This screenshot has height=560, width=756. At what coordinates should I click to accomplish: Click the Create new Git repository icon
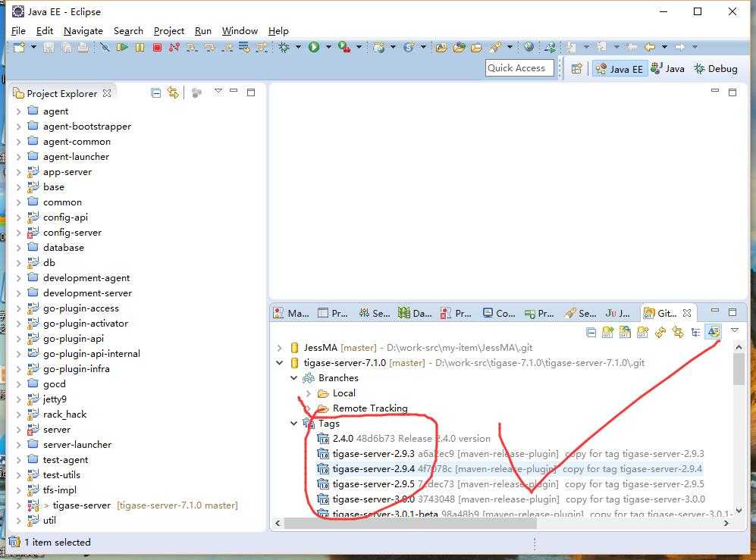click(x=642, y=332)
